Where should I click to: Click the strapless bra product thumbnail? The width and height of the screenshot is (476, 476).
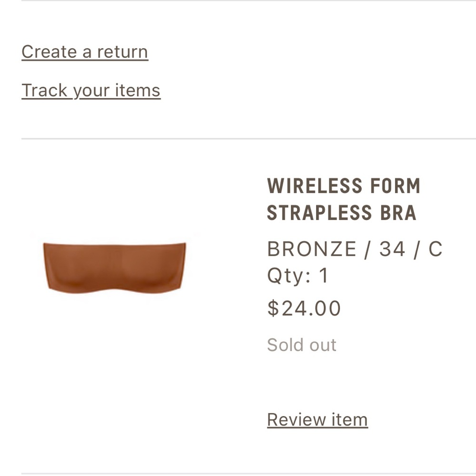(116, 265)
